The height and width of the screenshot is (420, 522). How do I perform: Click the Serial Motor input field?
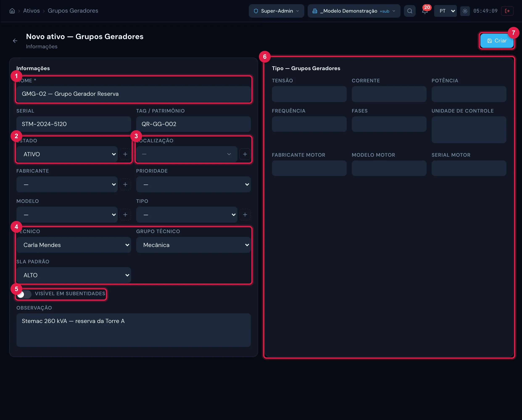point(469,168)
